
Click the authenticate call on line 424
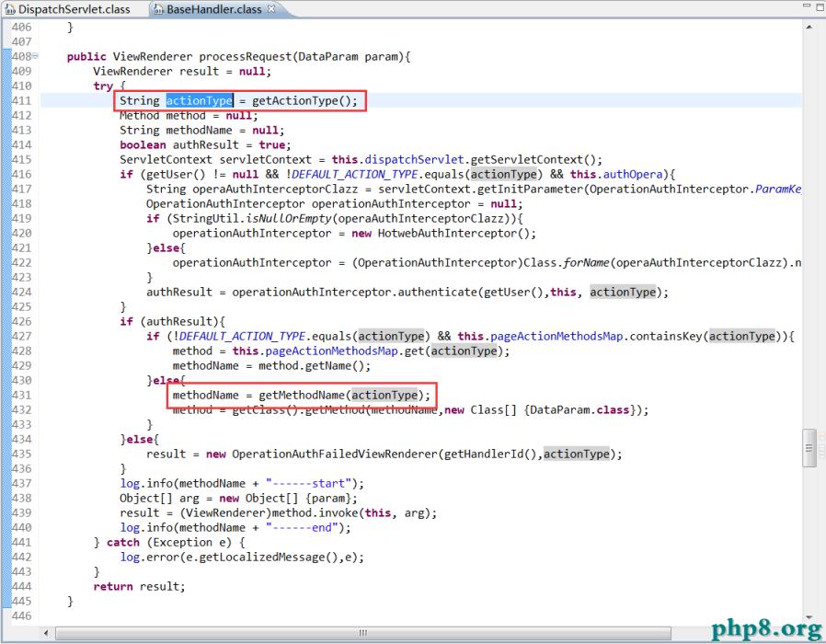coord(437,292)
